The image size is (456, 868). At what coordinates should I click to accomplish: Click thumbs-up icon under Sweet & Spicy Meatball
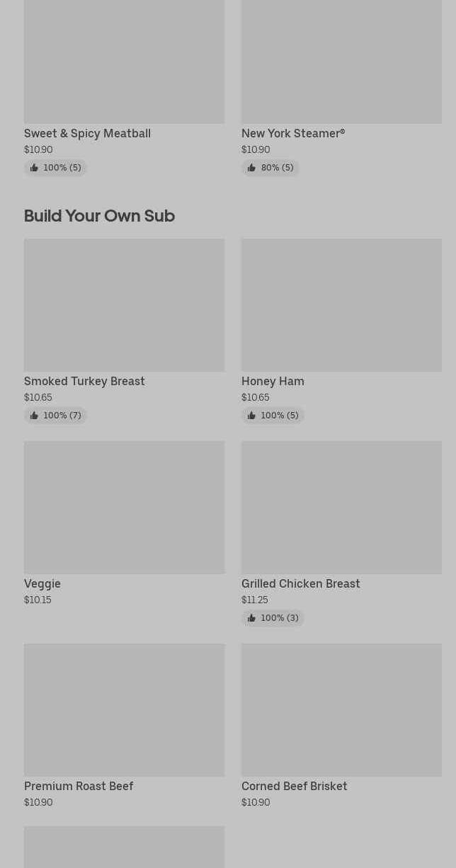34,168
